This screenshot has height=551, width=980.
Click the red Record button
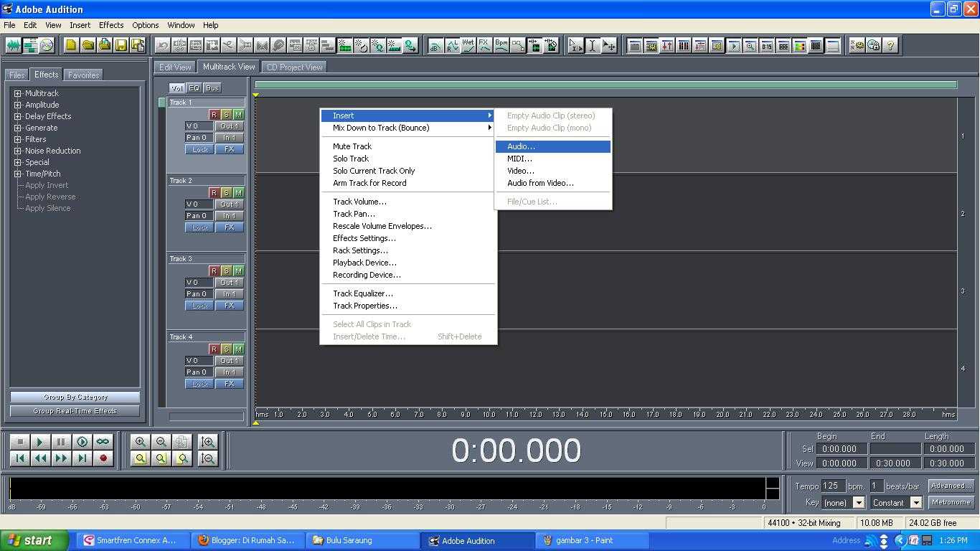coord(103,458)
